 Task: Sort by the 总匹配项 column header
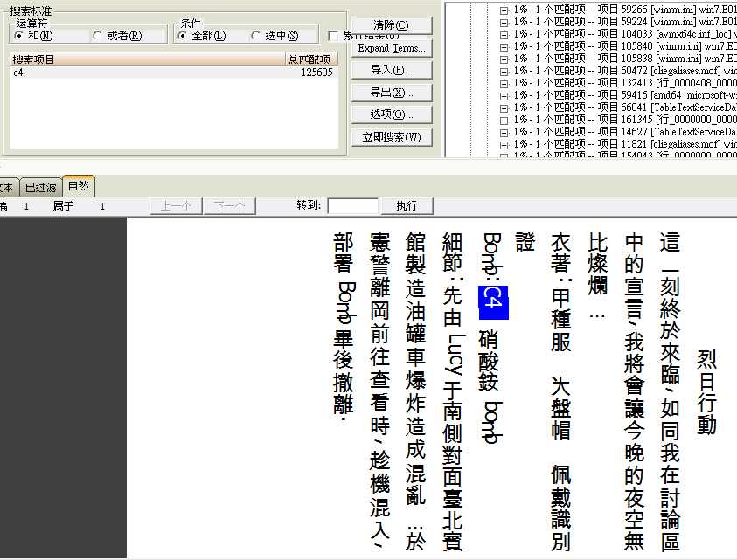310,59
